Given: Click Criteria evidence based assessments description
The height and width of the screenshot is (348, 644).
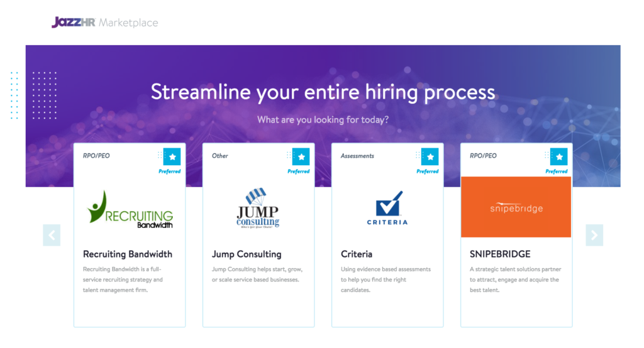Looking at the screenshot, I should coord(386,280).
